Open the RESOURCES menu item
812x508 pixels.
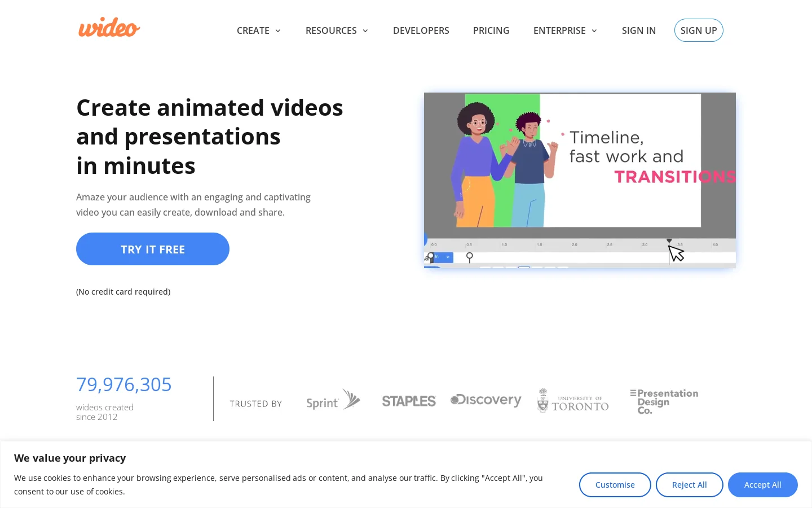[x=331, y=30]
